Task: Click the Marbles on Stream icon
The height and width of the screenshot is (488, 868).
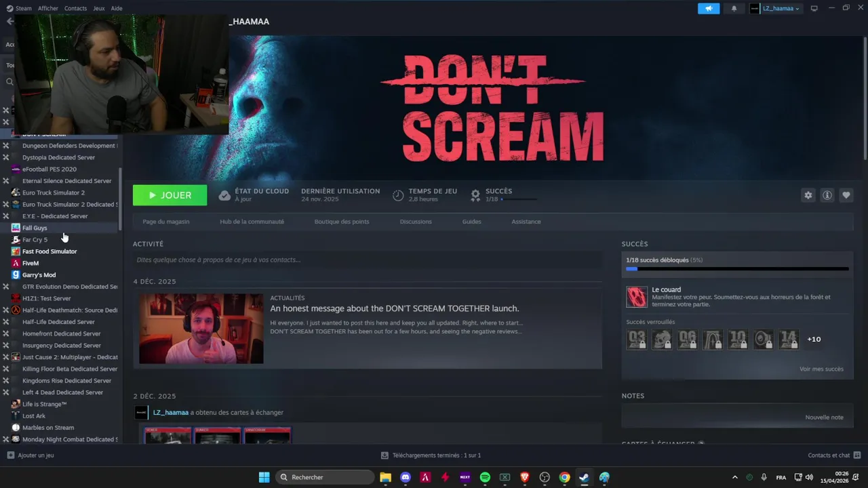Action: click(x=16, y=428)
